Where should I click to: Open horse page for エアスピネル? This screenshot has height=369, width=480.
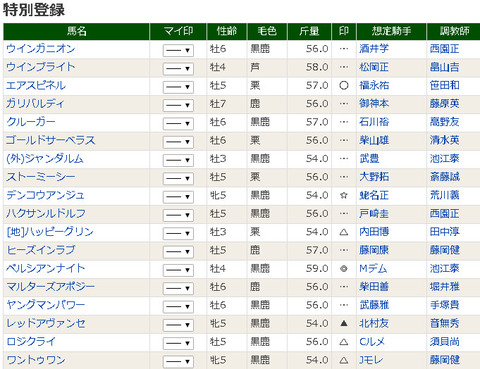tap(36, 86)
